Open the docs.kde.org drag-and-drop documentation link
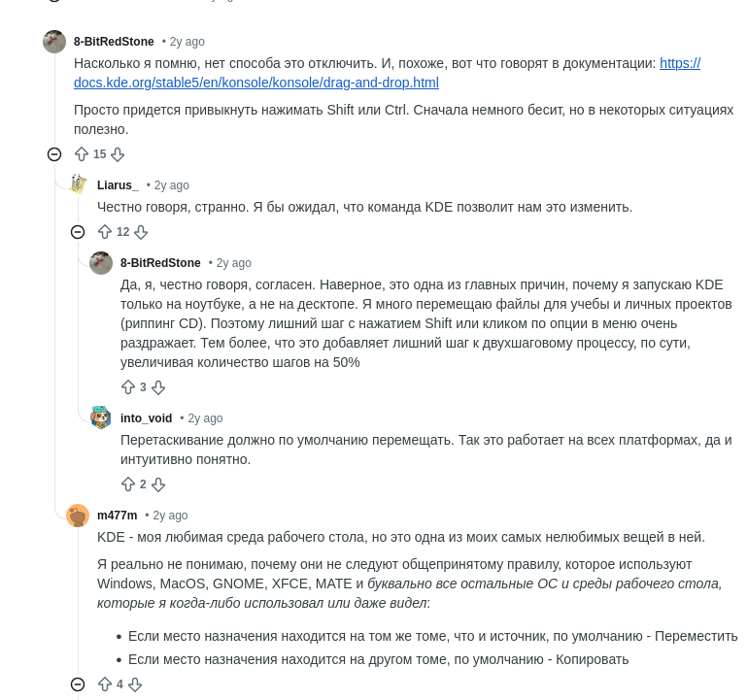The width and height of the screenshot is (748, 700). pyautogui.click(x=256, y=83)
